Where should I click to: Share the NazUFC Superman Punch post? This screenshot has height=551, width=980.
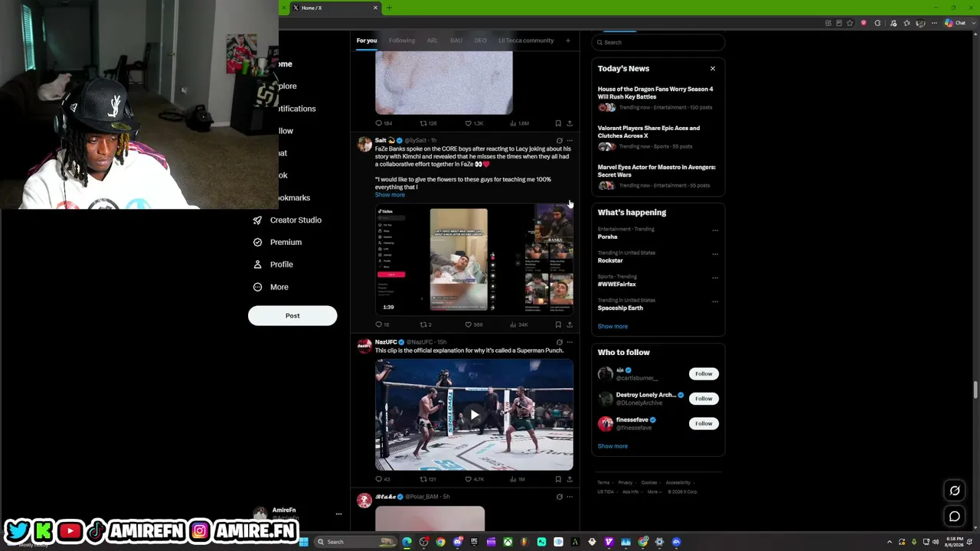click(x=570, y=479)
